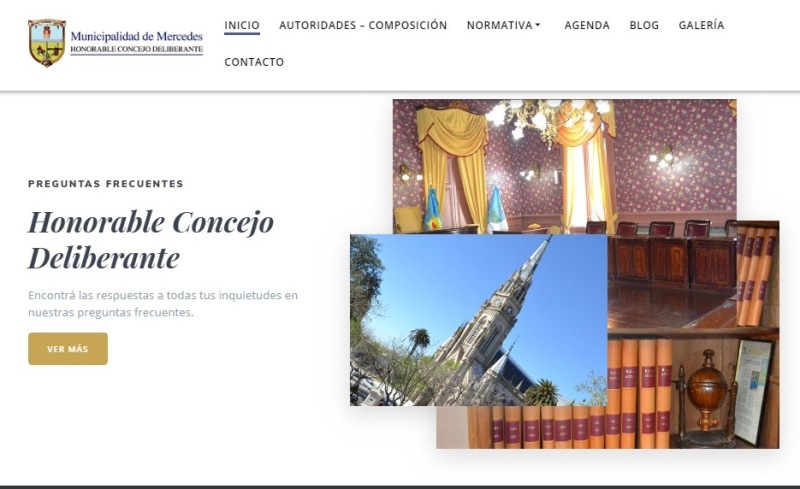Click the 'Honorable Concejo Deliberante' hero heading
The width and height of the screenshot is (800, 489).
150,240
